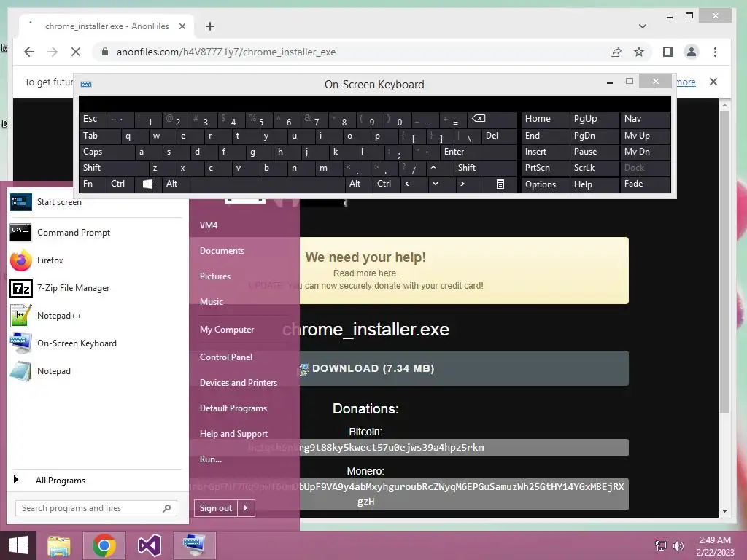Open the volume tray icon
The image size is (747, 560).
(678, 545)
